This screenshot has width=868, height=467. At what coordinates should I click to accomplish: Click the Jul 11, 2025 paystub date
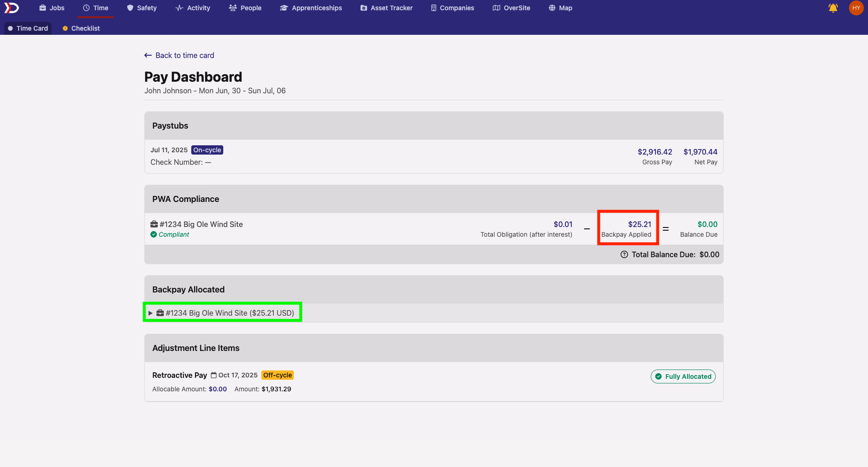click(x=169, y=150)
